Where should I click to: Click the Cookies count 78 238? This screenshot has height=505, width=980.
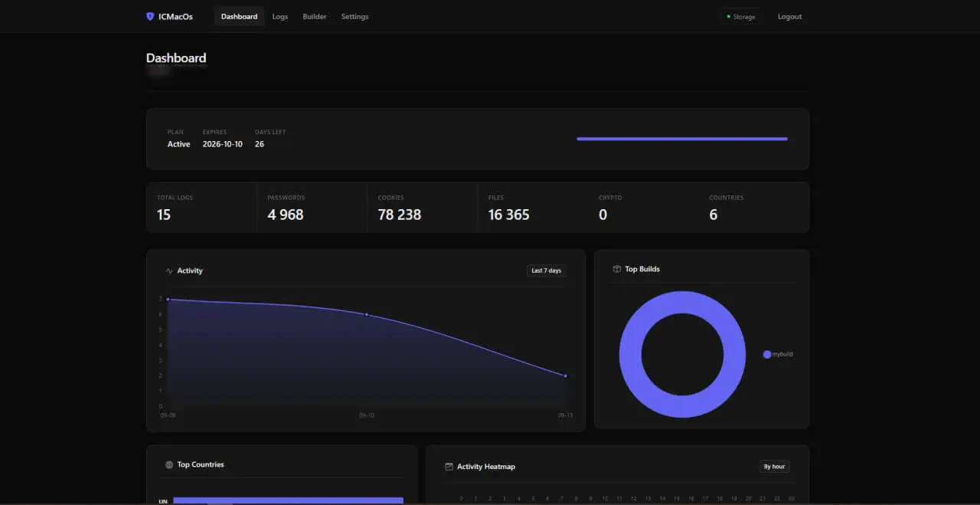[400, 215]
